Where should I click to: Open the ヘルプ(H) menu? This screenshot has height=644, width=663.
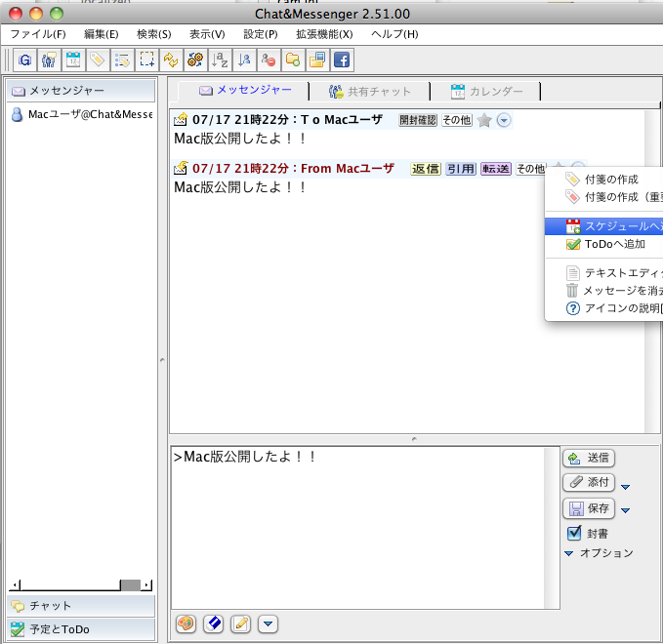[x=394, y=34]
